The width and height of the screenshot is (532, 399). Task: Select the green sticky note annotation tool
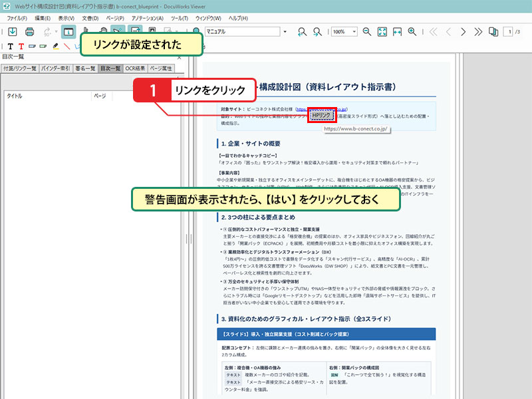(x=43, y=46)
